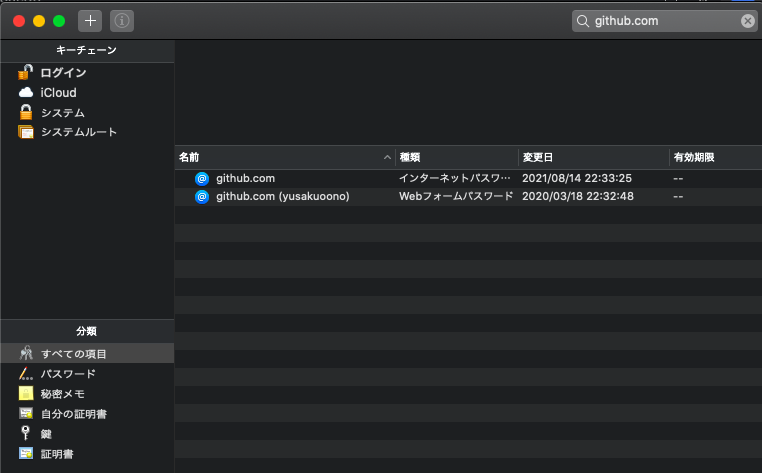
Task: Click the @ icon of github.com (yusakuoono)
Action: [x=202, y=196]
